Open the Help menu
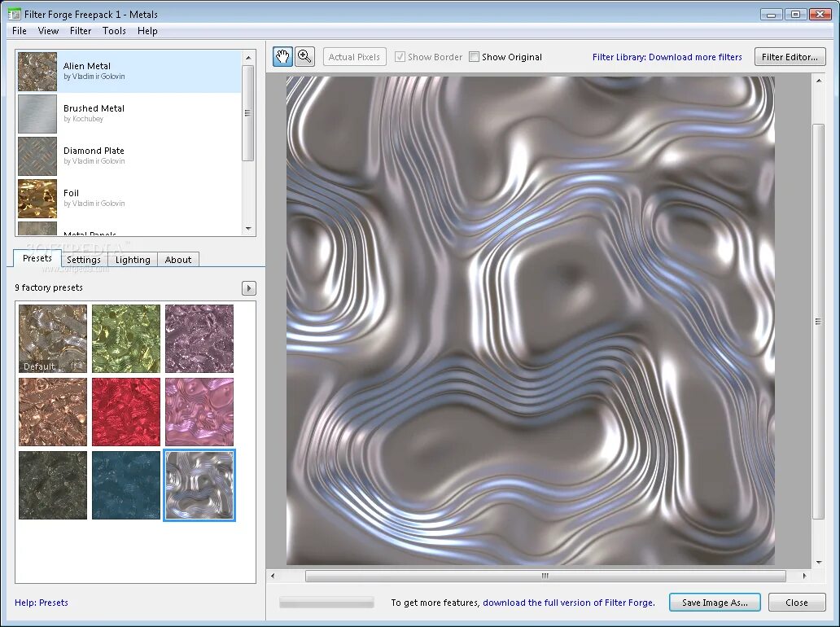 pyautogui.click(x=147, y=31)
